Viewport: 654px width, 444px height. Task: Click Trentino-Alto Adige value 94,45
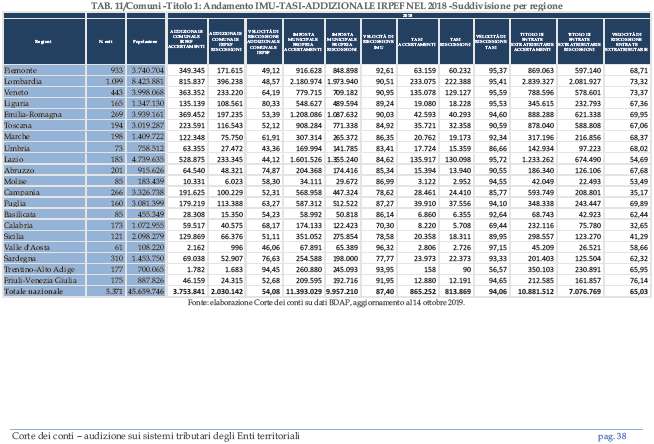(x=271, y=269)
